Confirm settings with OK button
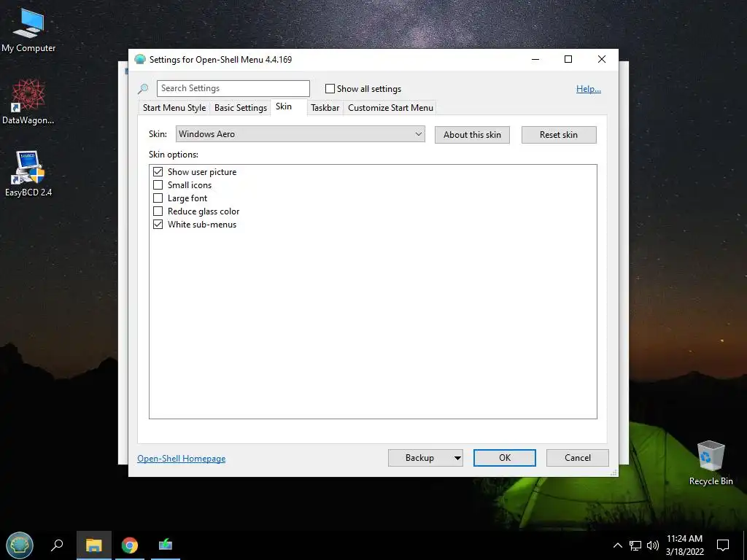747x560 pixels. pyautogui.click(x=505, y=458)
